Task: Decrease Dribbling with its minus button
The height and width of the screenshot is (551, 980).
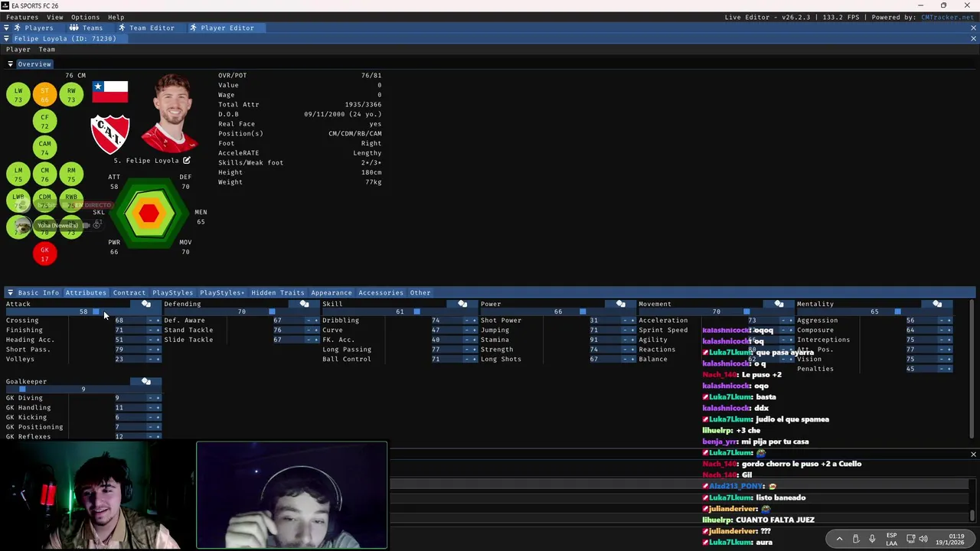Action: (467, 320)
